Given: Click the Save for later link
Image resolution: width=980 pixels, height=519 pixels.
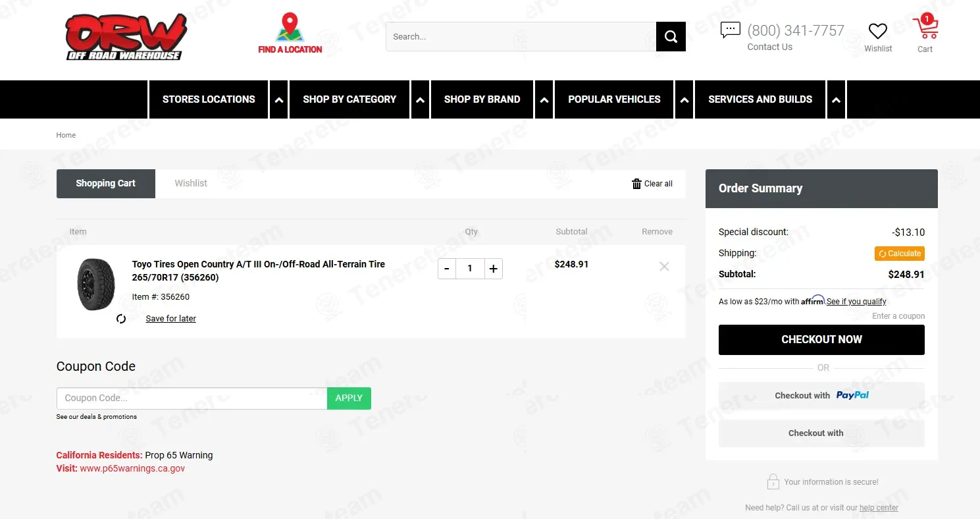Looking at the screenshot, I should coord(171,319).
